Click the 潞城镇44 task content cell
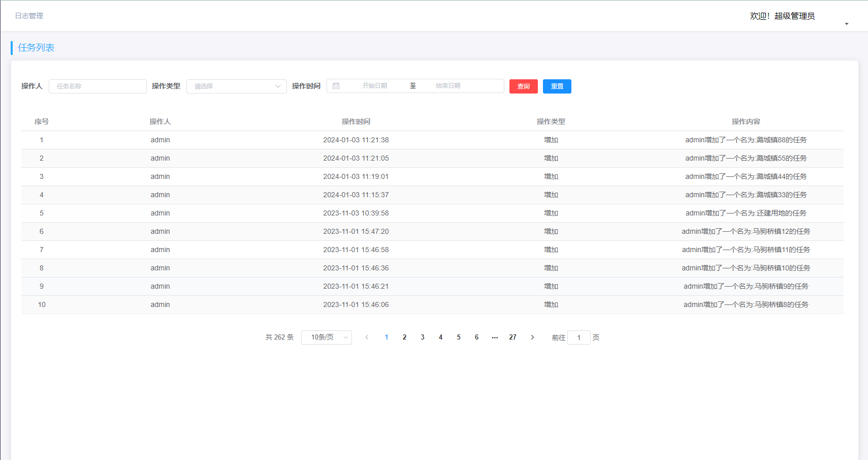Viewport: 868px width, 460px height. pos(746,176)
